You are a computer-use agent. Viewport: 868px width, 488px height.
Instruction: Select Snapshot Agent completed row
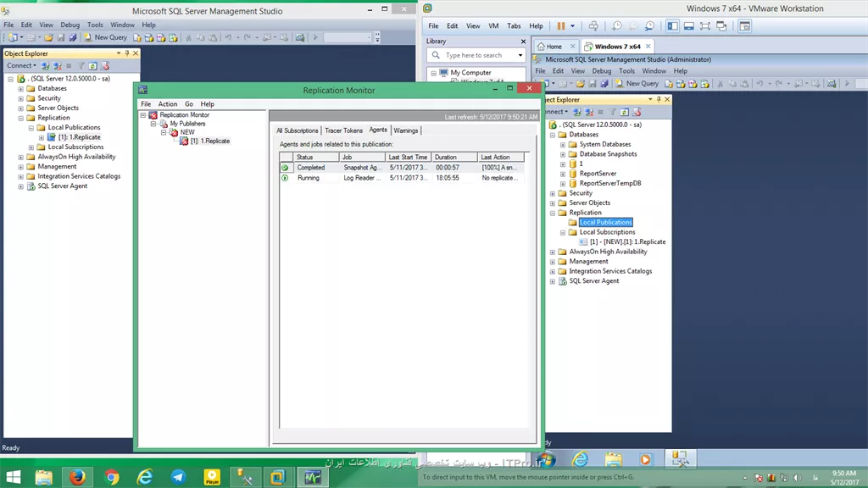click(x=401, y=168)
